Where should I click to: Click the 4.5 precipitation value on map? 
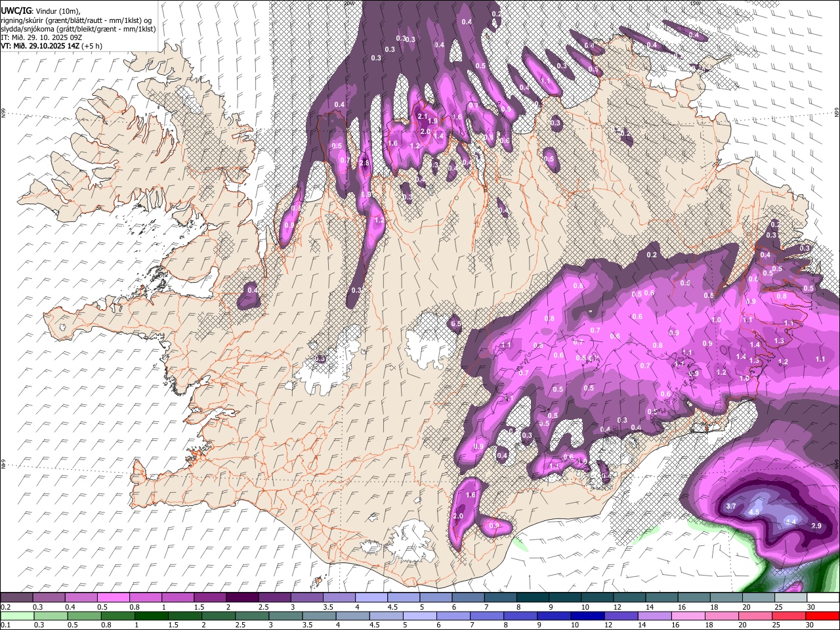pos(754,512)
